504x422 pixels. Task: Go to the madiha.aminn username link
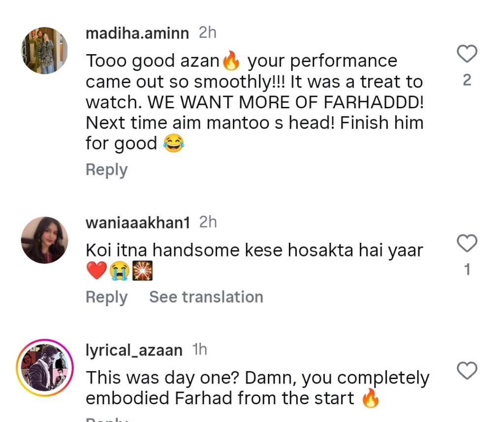coord(137,33)
